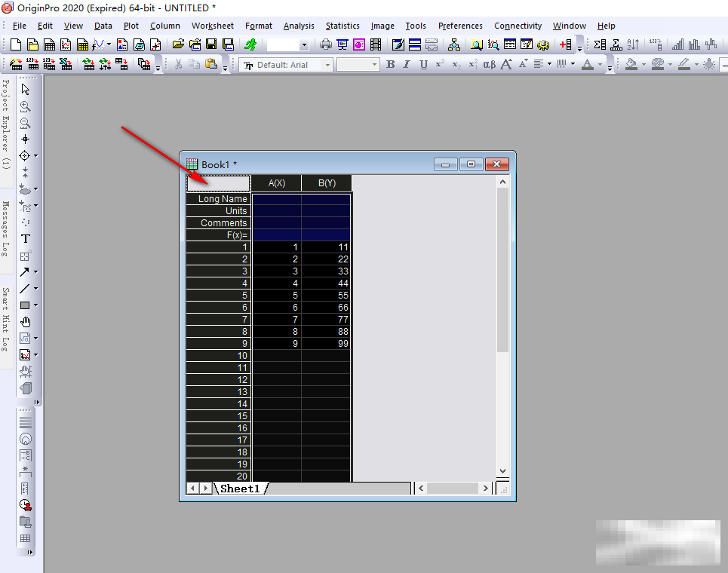This screenshot has height=573, width=728.
Task: Open the Plot menu
Action: pyautogui.click(x=131, y=26)
